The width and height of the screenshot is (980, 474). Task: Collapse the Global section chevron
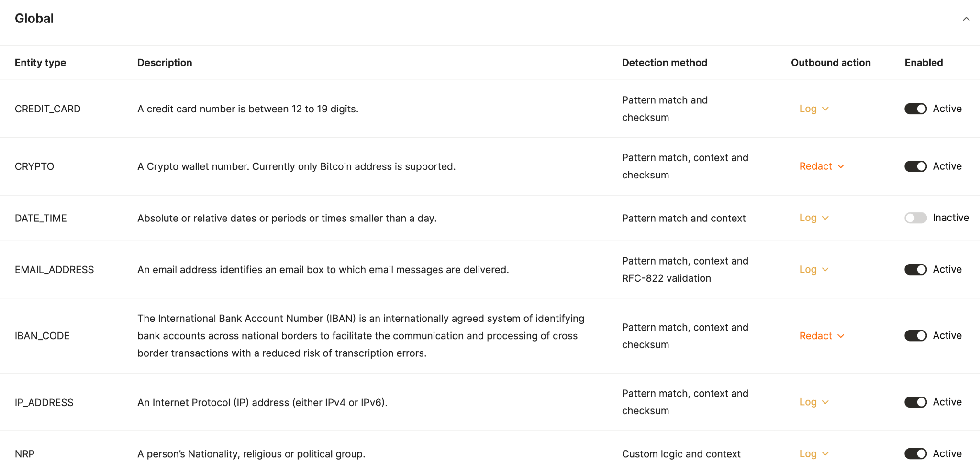pyautogui.click(x=966, y=19)
